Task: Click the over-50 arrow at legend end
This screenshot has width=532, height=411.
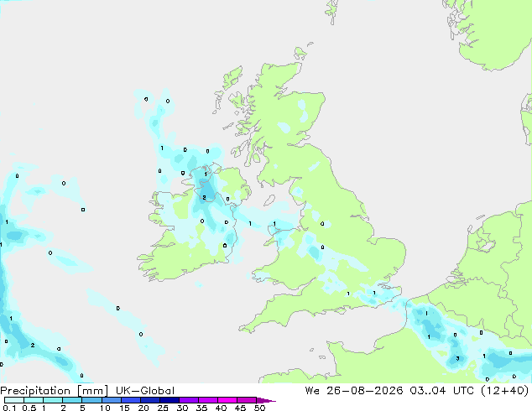Action: [x=266, y=401]
